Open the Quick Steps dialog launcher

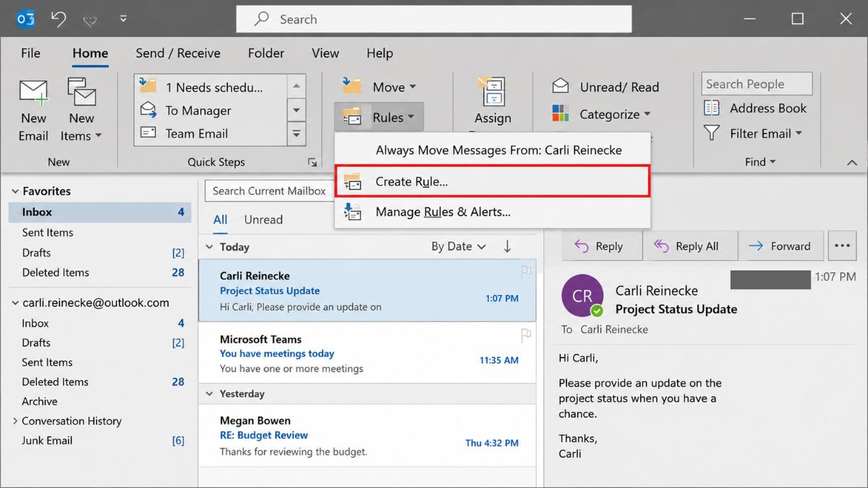(x=312, y=162)
